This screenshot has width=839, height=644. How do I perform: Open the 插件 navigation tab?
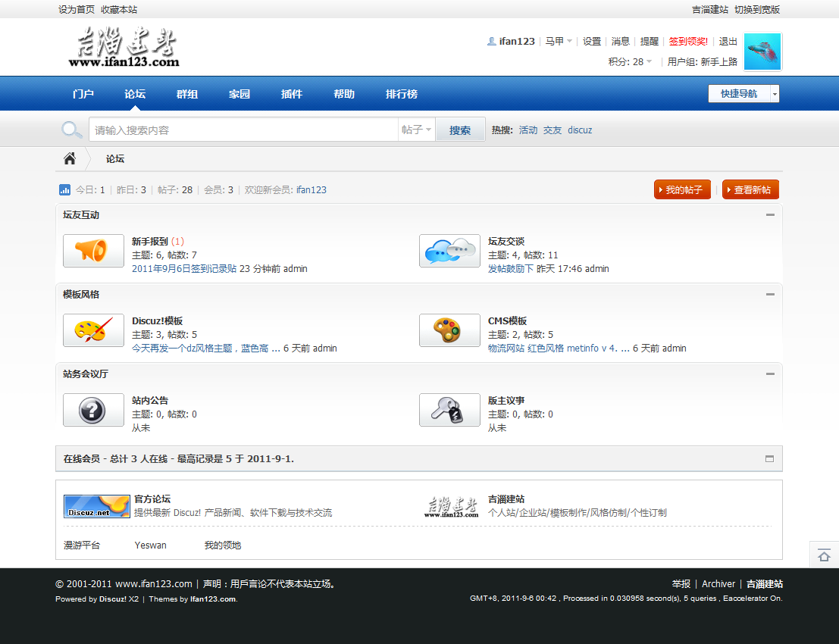pos(292,94)
